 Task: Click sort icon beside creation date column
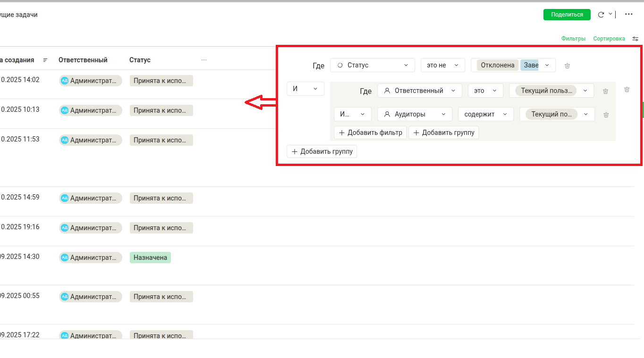[45, 60]
